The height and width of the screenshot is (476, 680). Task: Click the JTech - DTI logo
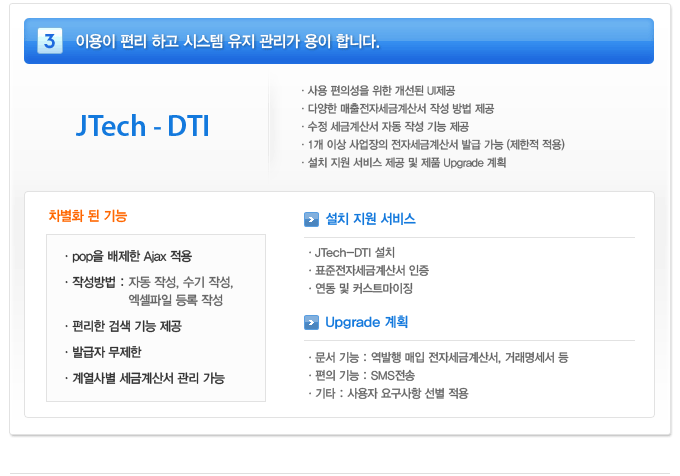point(143,126)
